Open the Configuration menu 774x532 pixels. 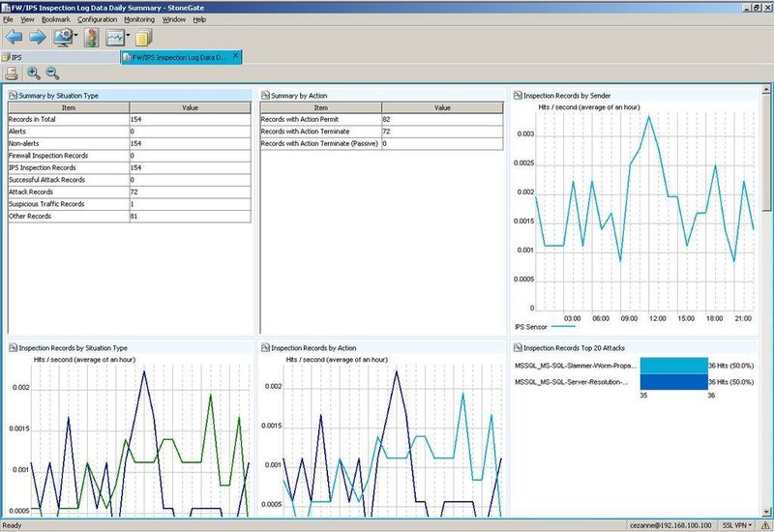coord(98,19)
